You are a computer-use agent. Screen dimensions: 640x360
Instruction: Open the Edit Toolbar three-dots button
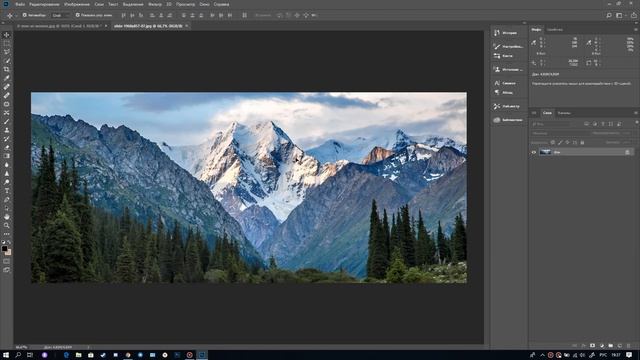pyautogui.click(x=7, y=234)
